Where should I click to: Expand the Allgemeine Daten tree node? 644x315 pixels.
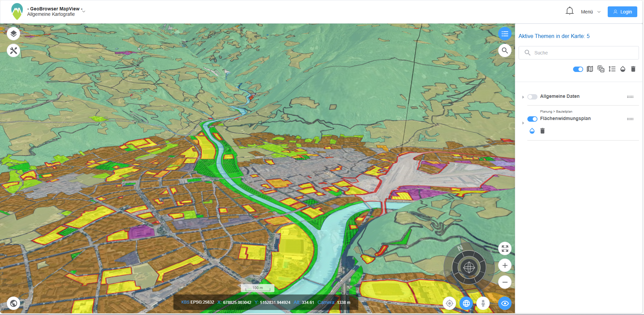523,97
